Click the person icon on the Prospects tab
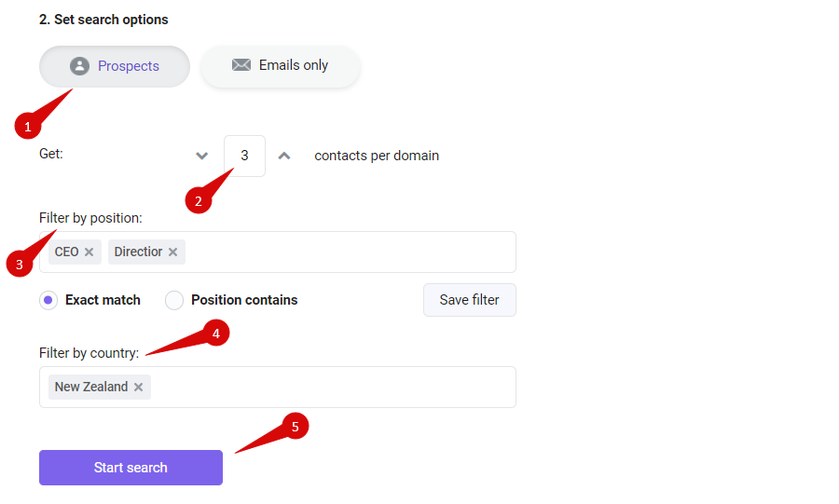Screen dimensions: 839x504 pyautogui.click(x=80, y=66)
